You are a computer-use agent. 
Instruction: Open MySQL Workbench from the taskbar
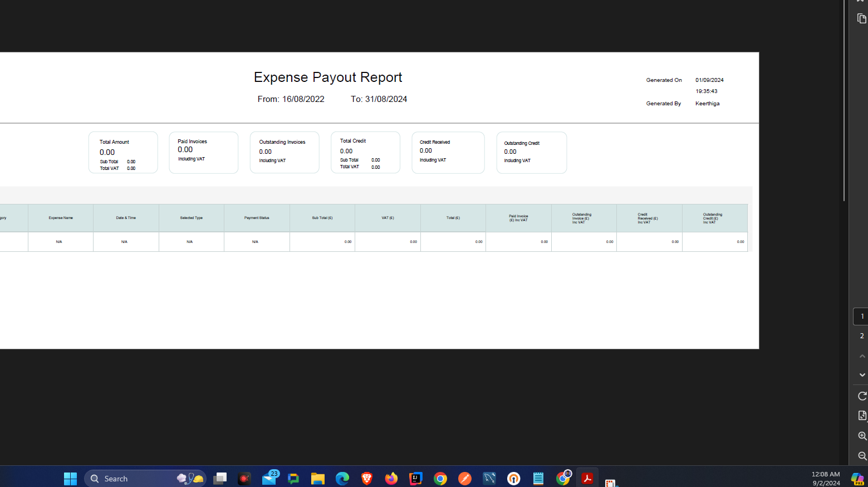(x=489, y=479)
